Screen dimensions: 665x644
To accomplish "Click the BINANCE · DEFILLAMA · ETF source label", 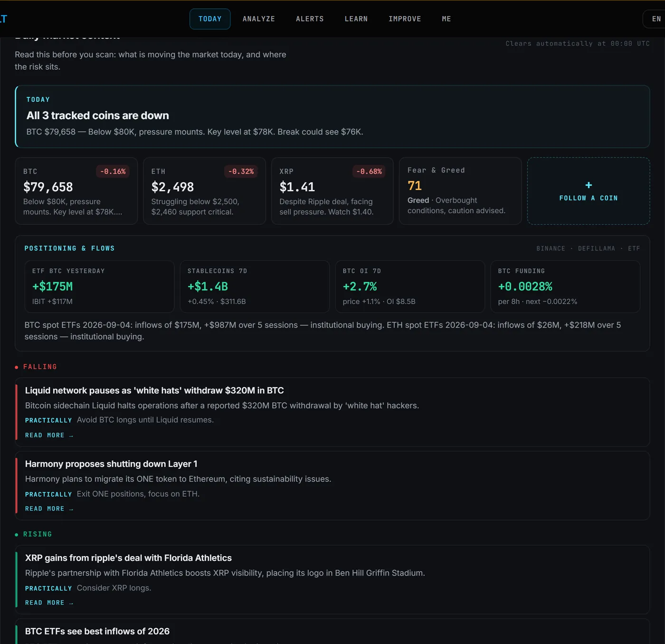I will click(588, 248).
